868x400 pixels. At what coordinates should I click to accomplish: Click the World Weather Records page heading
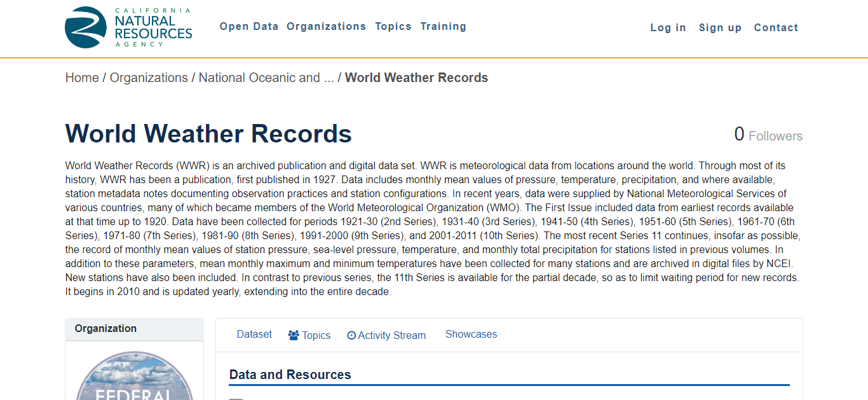[x=208, y=134]
